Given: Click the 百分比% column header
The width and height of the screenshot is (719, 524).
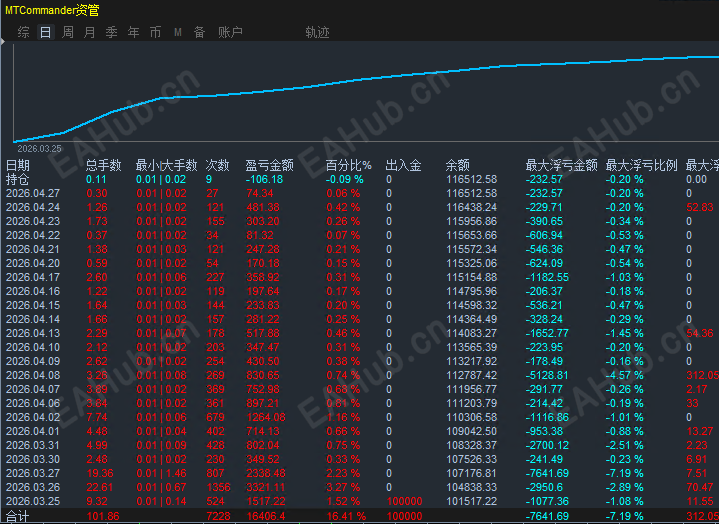Looking at the screenshot, I should 348,165.
